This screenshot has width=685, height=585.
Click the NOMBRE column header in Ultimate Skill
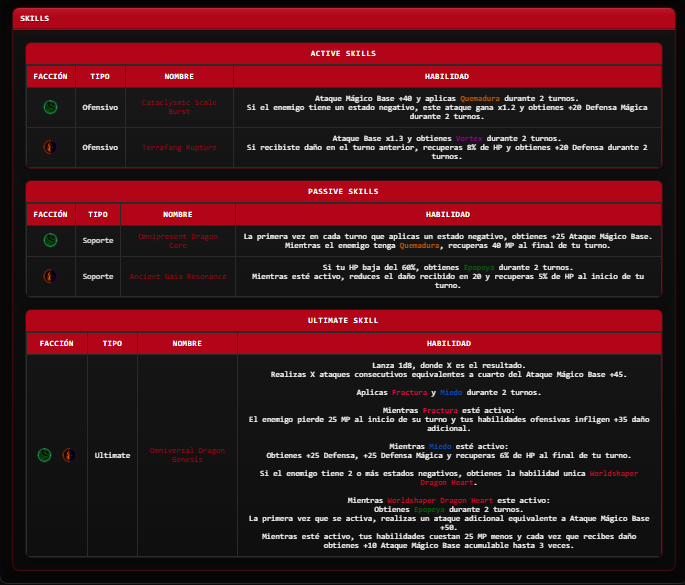point(187,343)
